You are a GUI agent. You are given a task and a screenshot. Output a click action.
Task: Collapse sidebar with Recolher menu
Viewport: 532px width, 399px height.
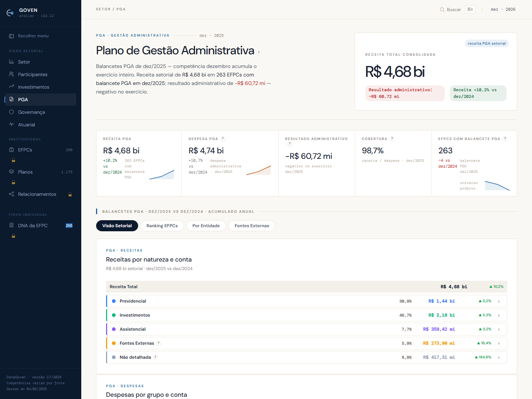40,36
